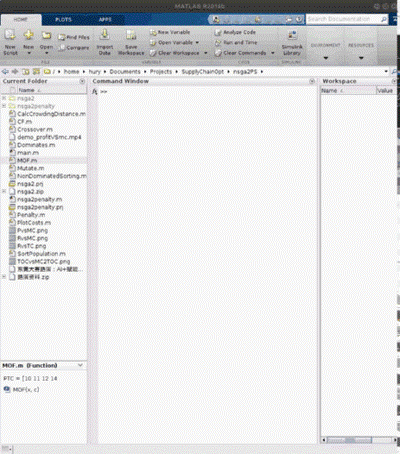This screenshot has width=400, height=454.
Task: Click the browse for folder icon
Action: 36,72
